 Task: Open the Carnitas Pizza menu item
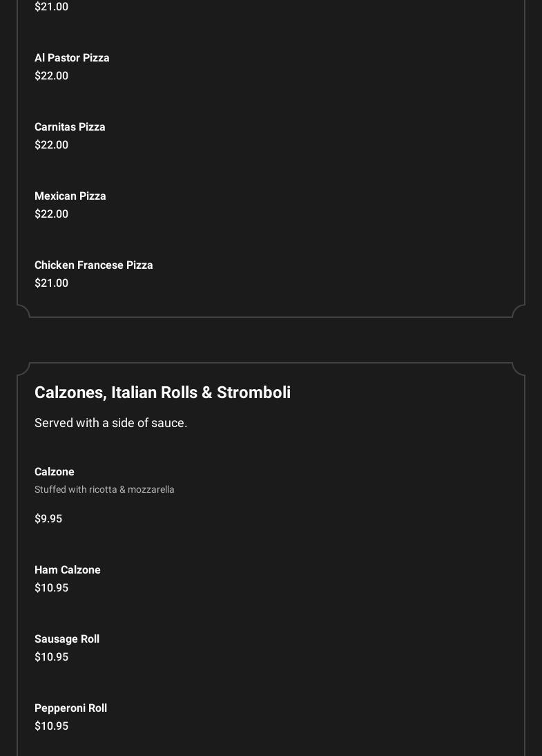70,127
